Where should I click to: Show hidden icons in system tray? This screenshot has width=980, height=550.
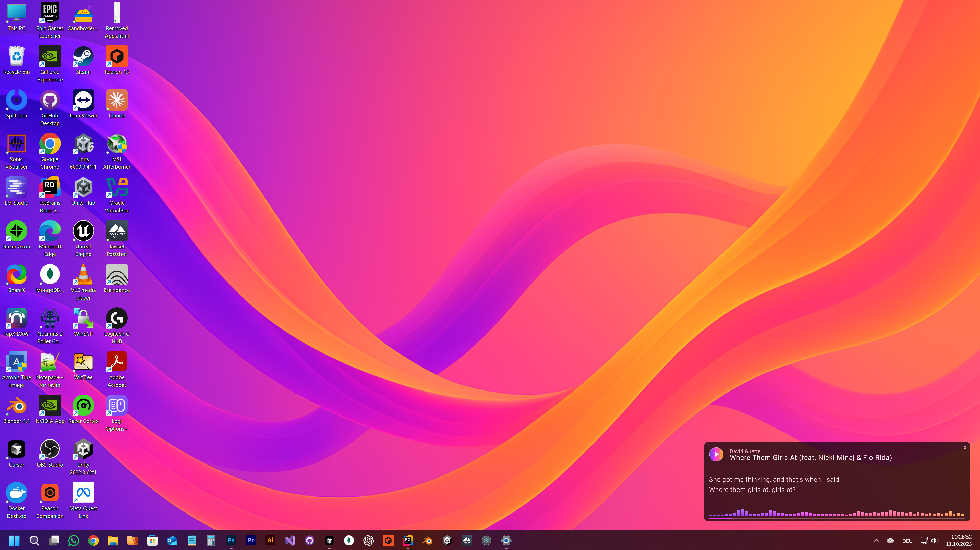[876, 541]
